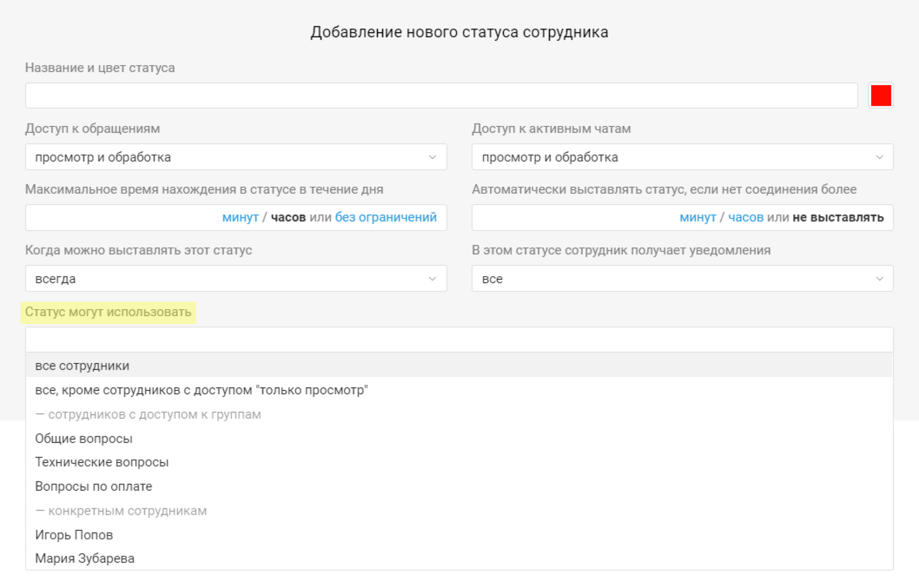Select 'часов' for auto-status no connection
This screenshot has height=588, width=919.
pyautogui.click(x=746, y=218)
